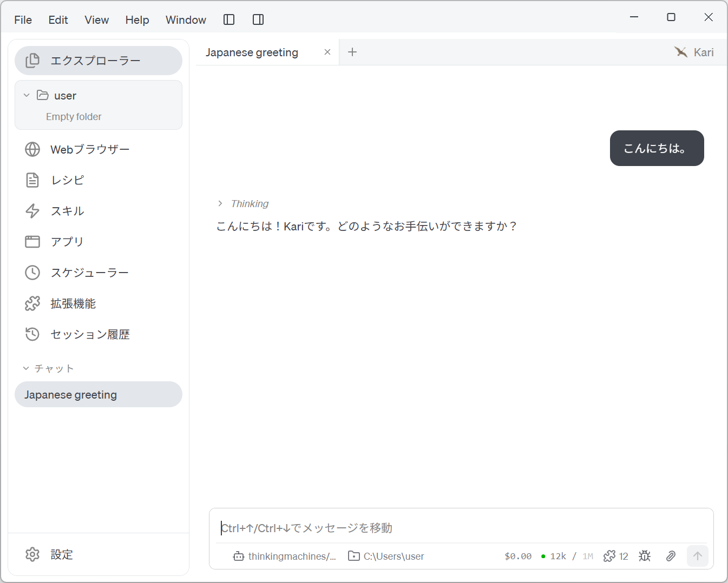Screen dimensions: 728x583
Task: Select the thinkingmachines model selector
Action: coord(285,556)
